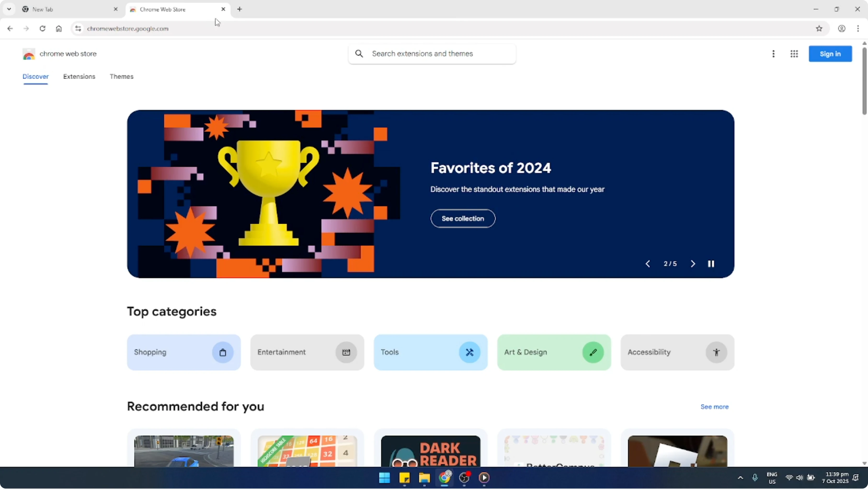Open the Accessibility category label
This screenshot has height=489, width=868.
point(649,352)
